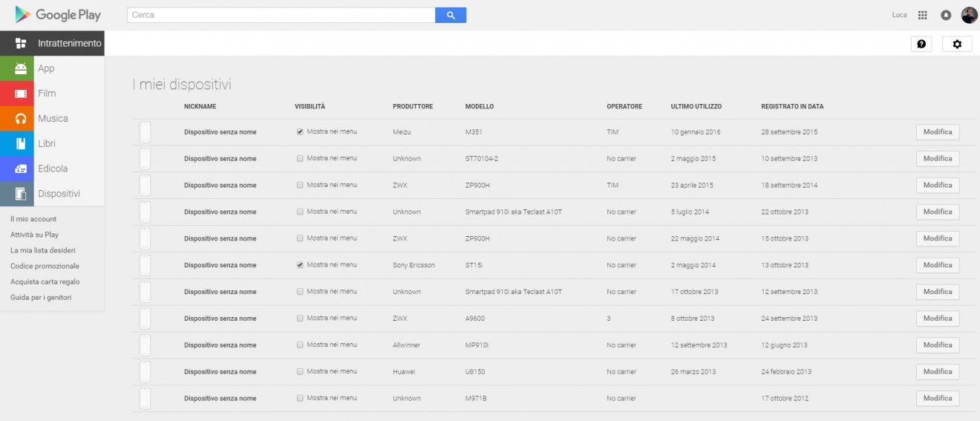Viewport: 980px width, 421px height.
Task: Open the notifications bell icon
Action: 945,15
